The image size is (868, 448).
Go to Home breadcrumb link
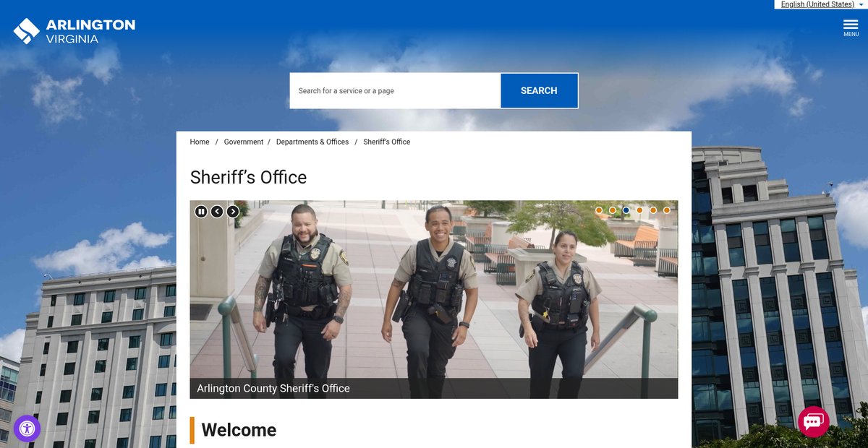[x=200, y=142]
